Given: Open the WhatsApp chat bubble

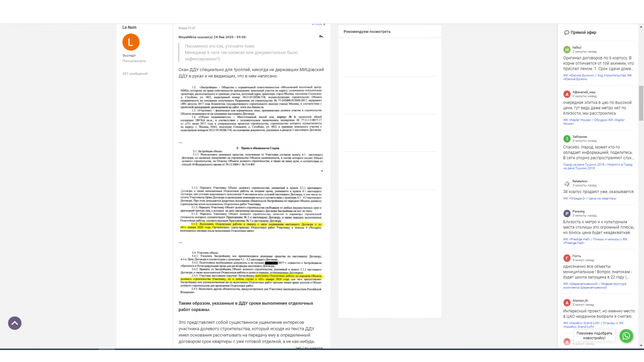Looking at the screenshot, I should pyautogui.click(x=626, y=336).
